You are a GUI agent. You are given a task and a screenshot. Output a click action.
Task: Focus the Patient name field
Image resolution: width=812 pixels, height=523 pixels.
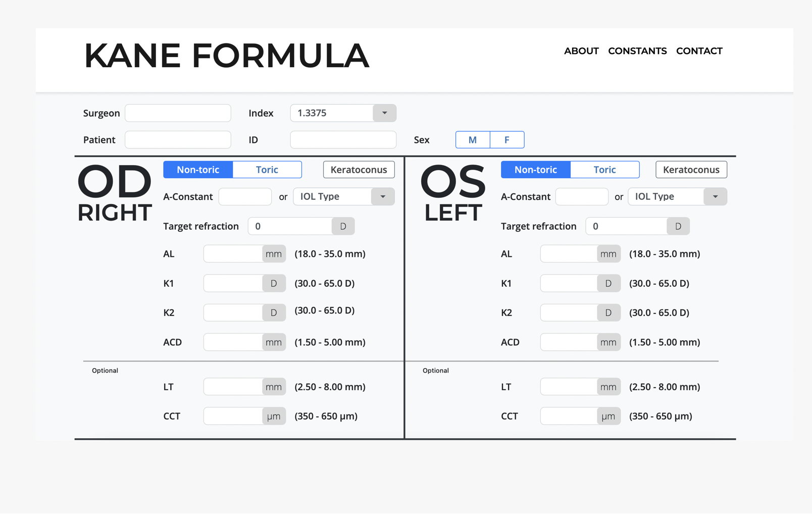click(x=178, y=140)
